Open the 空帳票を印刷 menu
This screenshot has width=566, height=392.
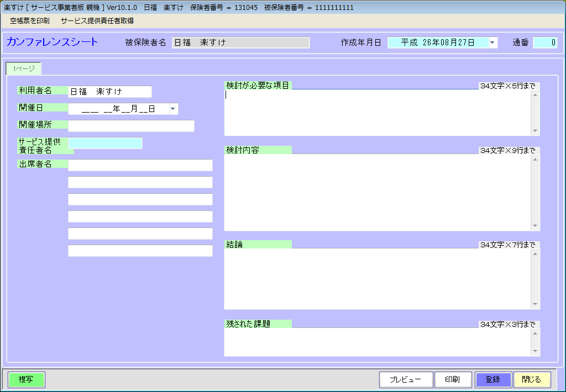pos(30,21)
